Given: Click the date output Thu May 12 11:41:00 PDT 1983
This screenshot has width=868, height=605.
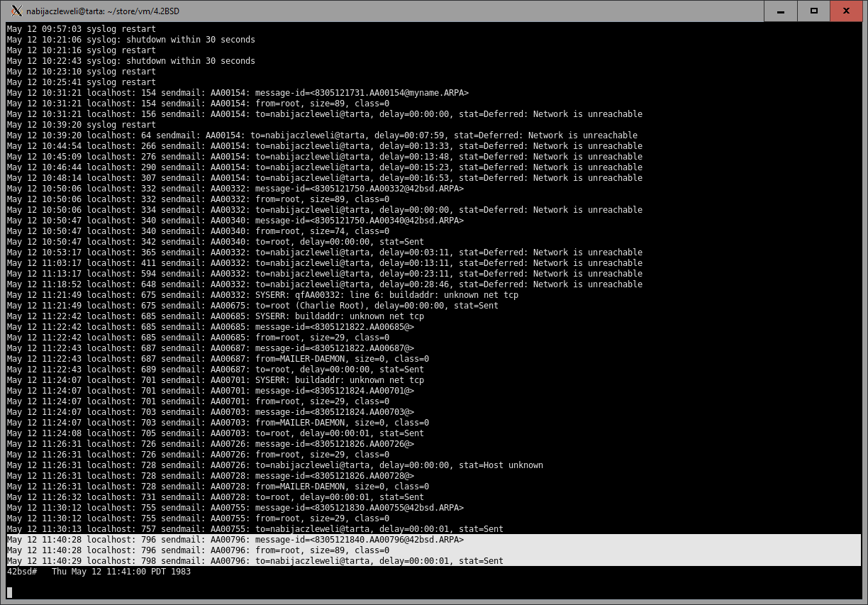Looking at the screenshot, I should point(121,572).
